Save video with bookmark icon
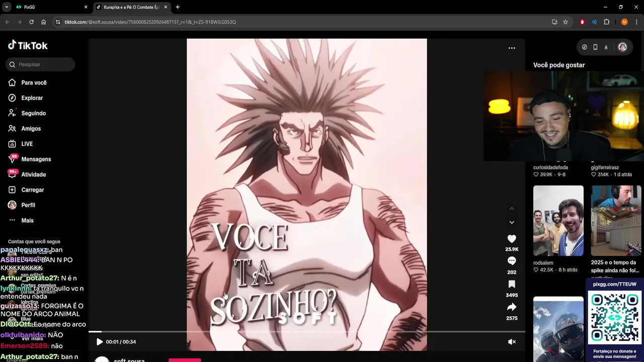The width and height of the screenshot is (644, 362). [x=512, y=284]
